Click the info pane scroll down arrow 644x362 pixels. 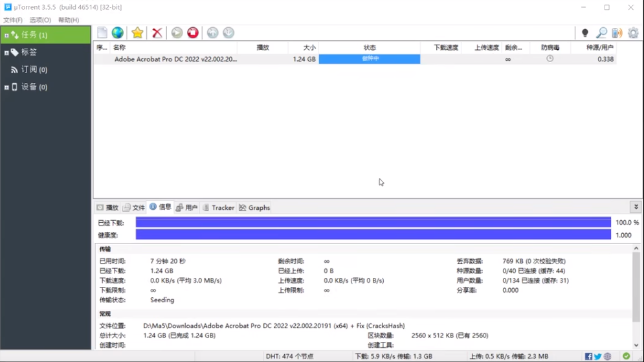[636, 345]
